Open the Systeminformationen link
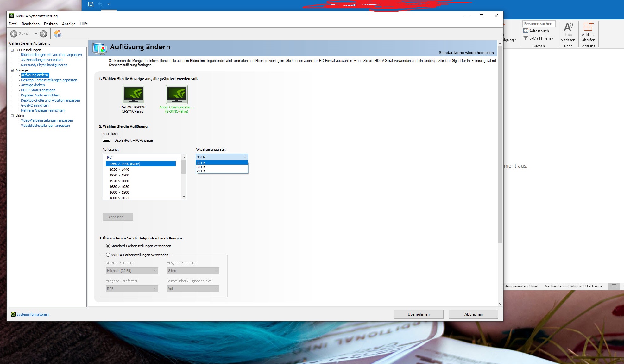This screenshot has height=364, width=624. coord(33,314)
